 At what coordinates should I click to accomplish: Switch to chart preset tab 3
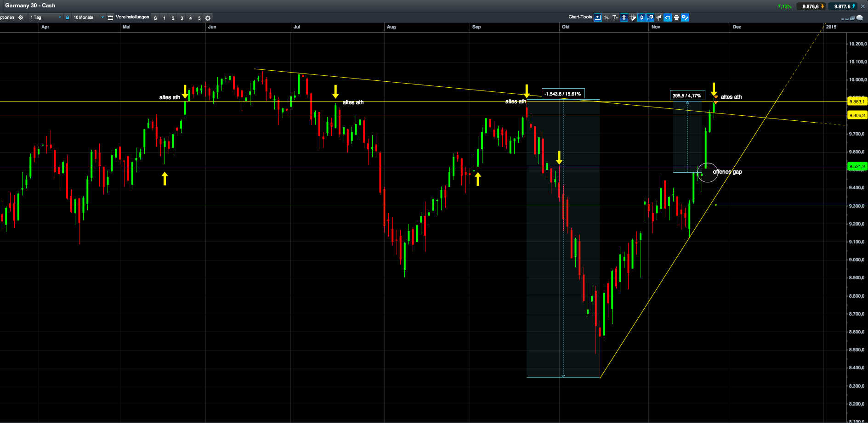(182, 18)
